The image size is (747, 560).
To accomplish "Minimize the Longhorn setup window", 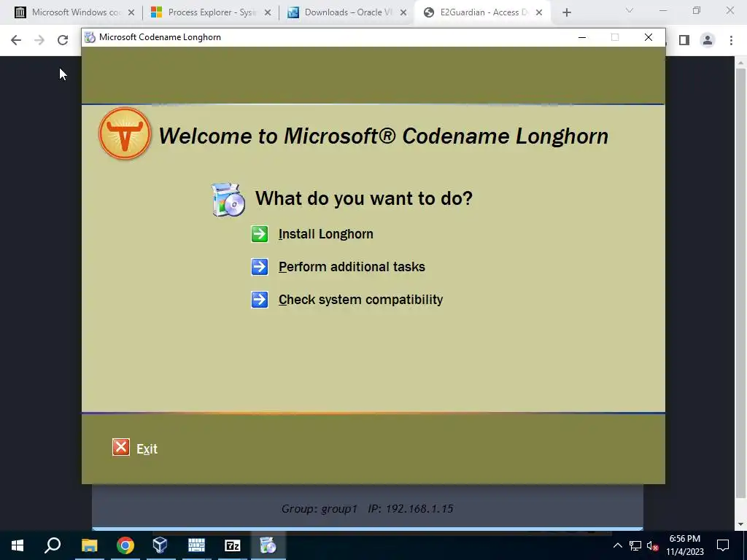I will (x=581, y=37).
